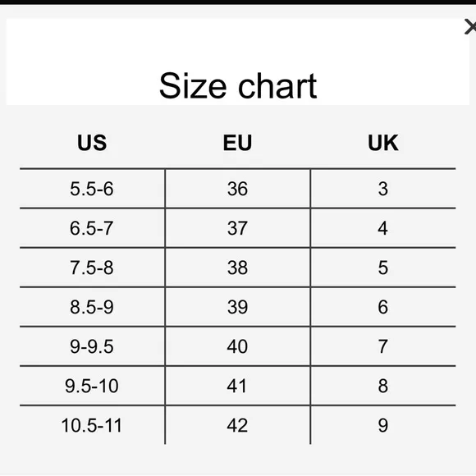
Task: Click EU size 36 cell
Action: pyautogui.click(x=238, y=189)
